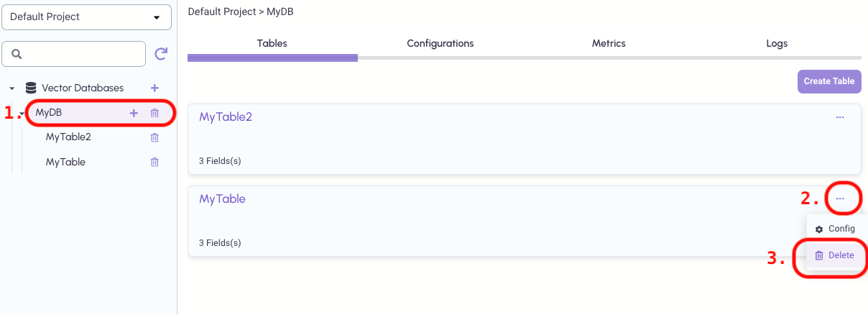
Task: Open the MyTable2 card title link
Action: (x=226, y=117)
